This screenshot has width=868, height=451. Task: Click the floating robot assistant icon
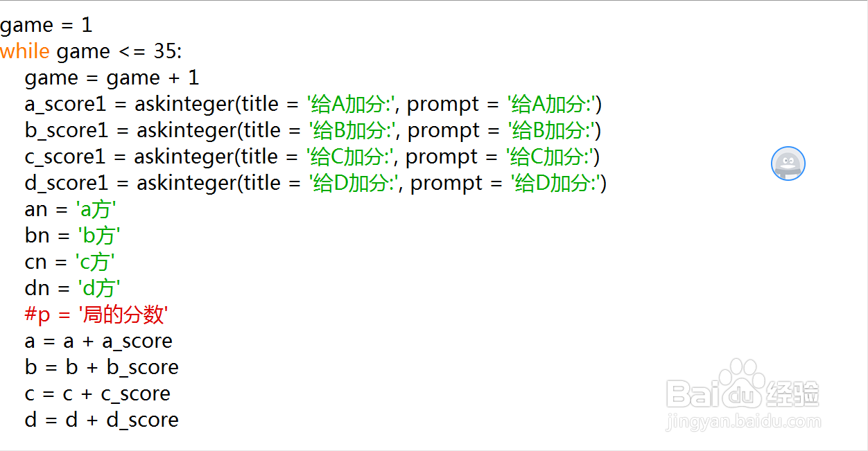tap(788, 163)
